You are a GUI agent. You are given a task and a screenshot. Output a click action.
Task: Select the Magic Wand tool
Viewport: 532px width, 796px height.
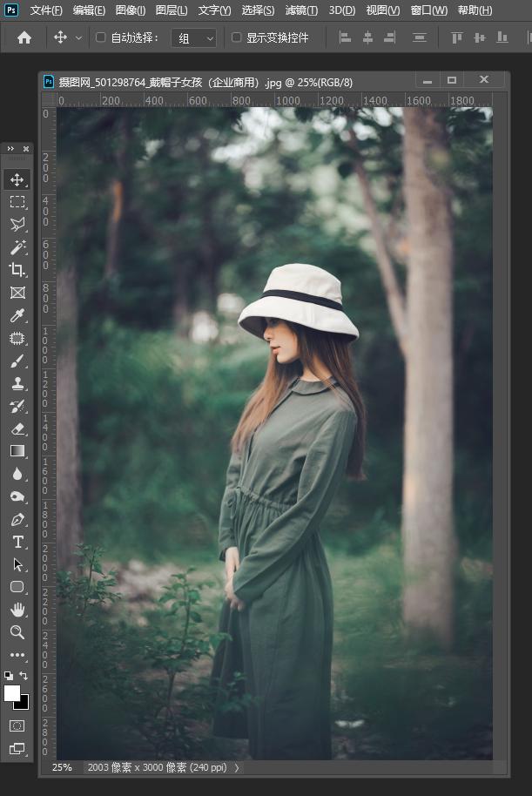pos(17,247)
